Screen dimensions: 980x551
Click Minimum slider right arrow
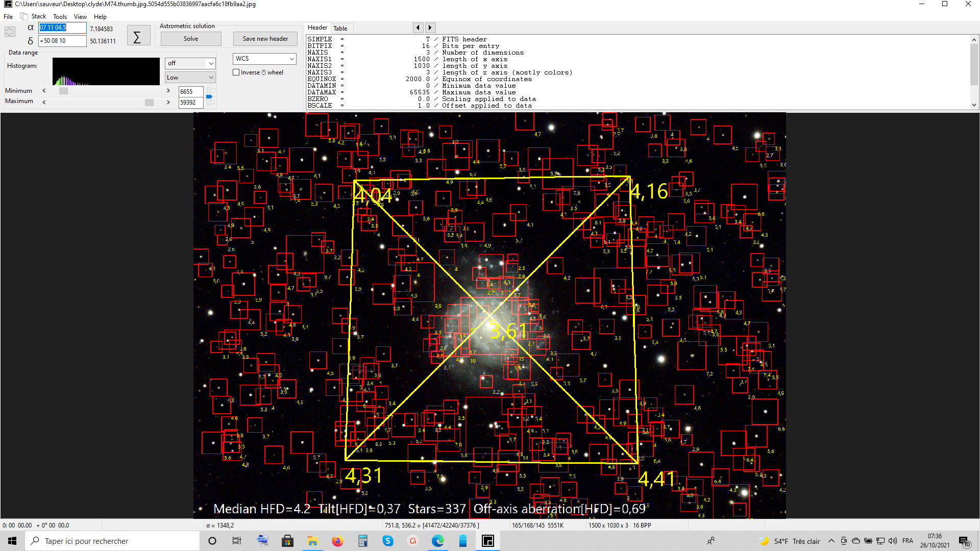(168, 91)
